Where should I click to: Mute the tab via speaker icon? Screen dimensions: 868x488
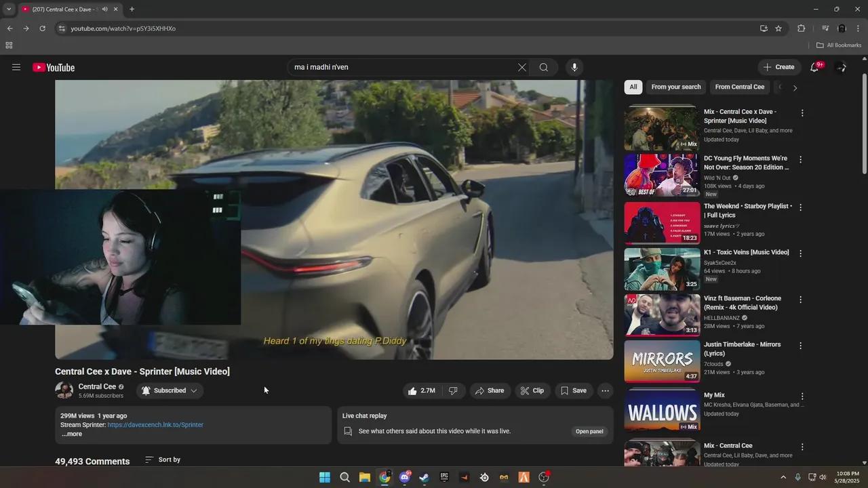click(x=104, y=9)
